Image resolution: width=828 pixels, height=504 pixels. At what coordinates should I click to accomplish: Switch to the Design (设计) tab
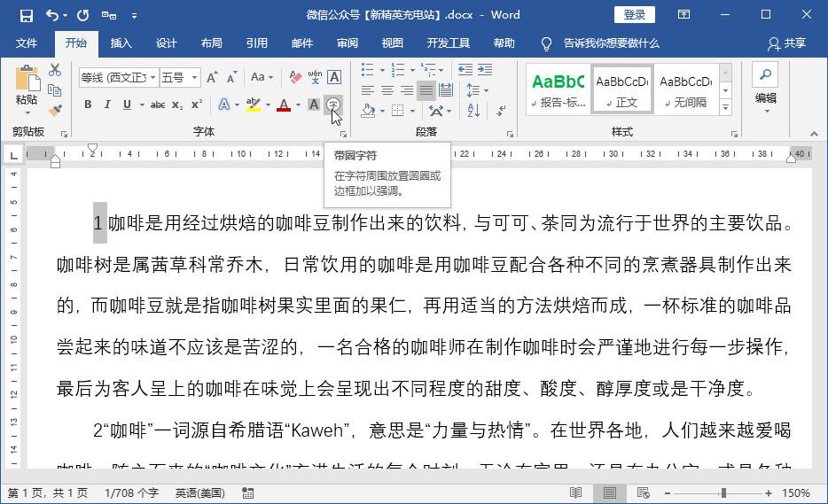click(166, 43)
